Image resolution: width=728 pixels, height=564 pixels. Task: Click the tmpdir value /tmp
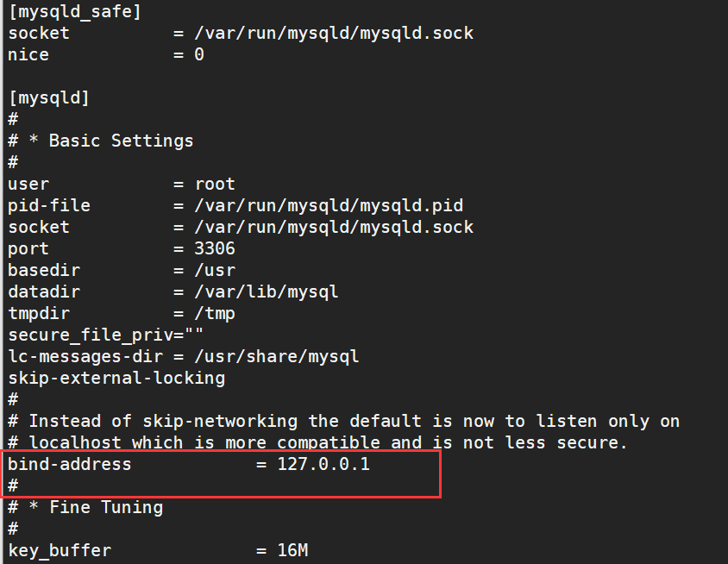tap(215, 313)
